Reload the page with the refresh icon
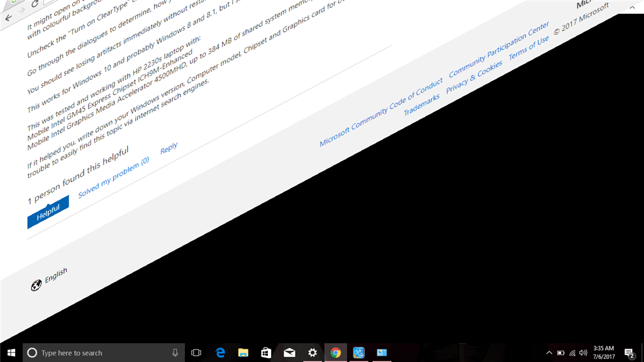Viewport: 644px width, 362px height. point(35,4)
